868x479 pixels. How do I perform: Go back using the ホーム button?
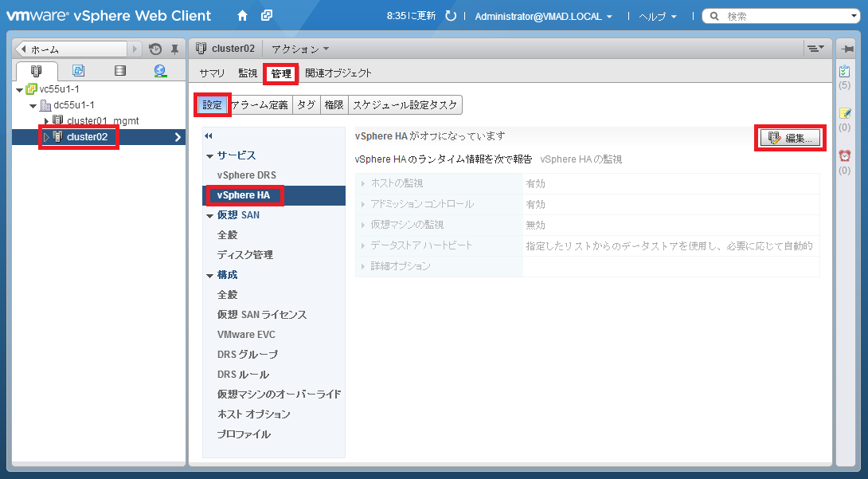(72, 49)
